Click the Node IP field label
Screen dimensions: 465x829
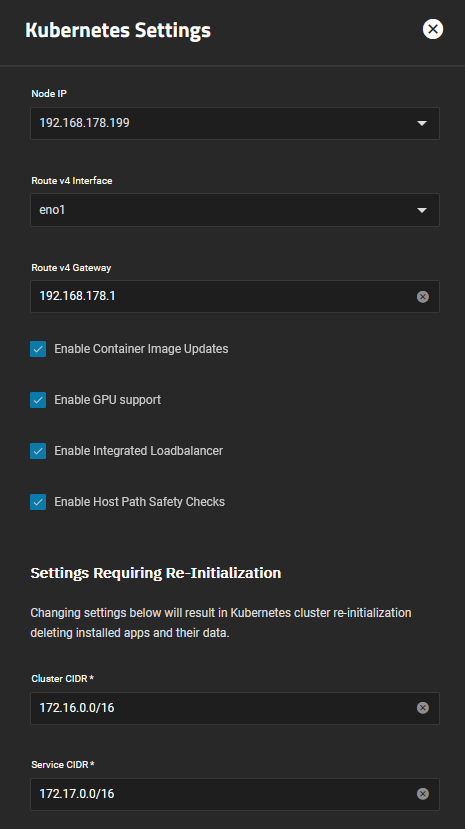[49, 94]
